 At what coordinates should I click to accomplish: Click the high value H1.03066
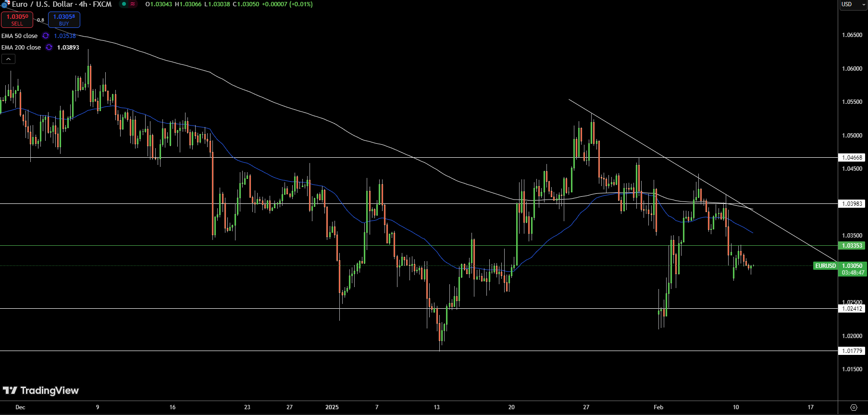(x=188, y=4)
